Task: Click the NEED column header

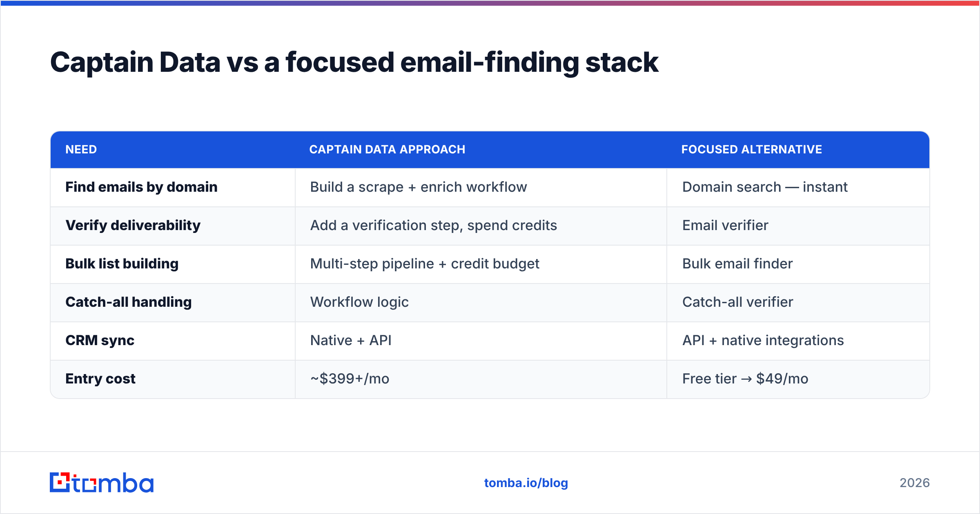Action: tap(81, 149)
